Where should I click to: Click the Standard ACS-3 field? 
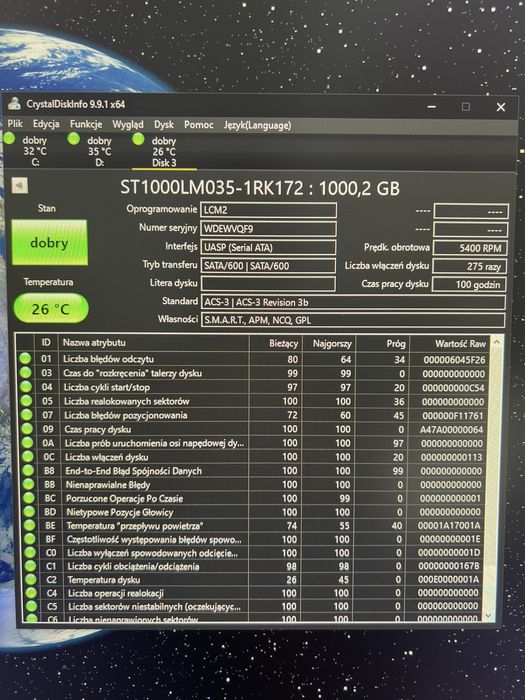(x=353, y=302)
